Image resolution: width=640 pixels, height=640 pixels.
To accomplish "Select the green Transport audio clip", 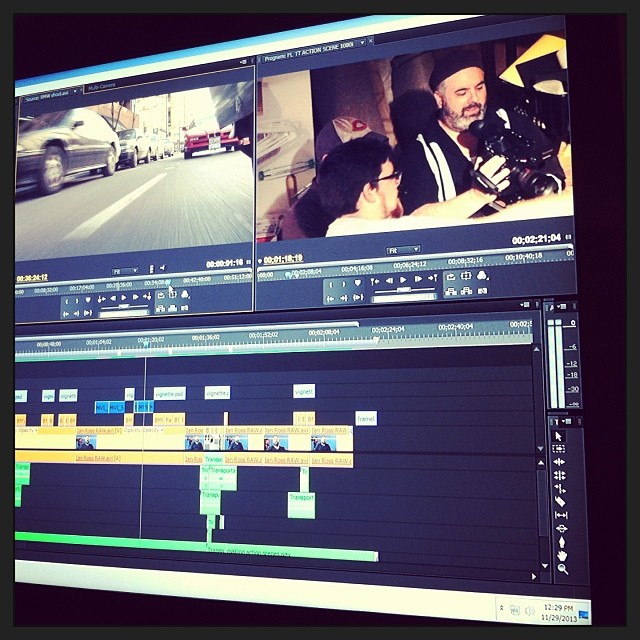I will [301, 503].
